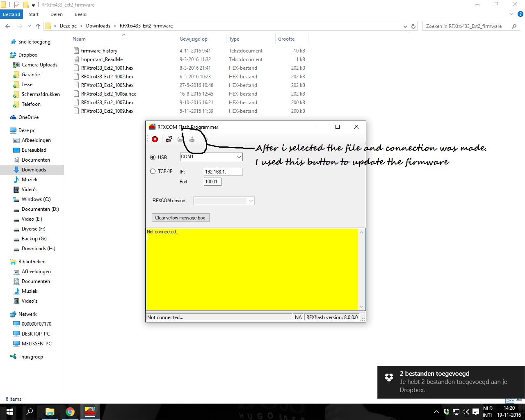Viewport: 525px width, 420px height.
Task: Refresh the RFXtrx433_Ext2_firmware folder view
Action: point(413,26)
